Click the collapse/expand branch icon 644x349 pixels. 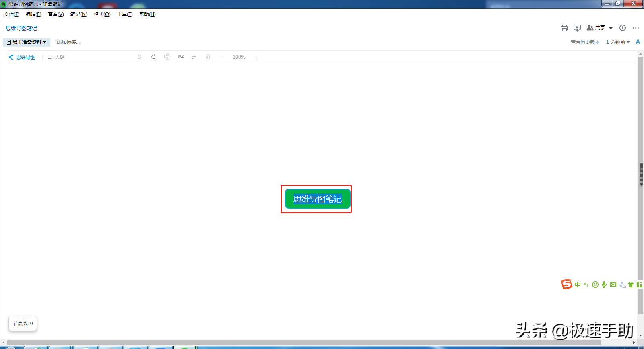(181, 57)
